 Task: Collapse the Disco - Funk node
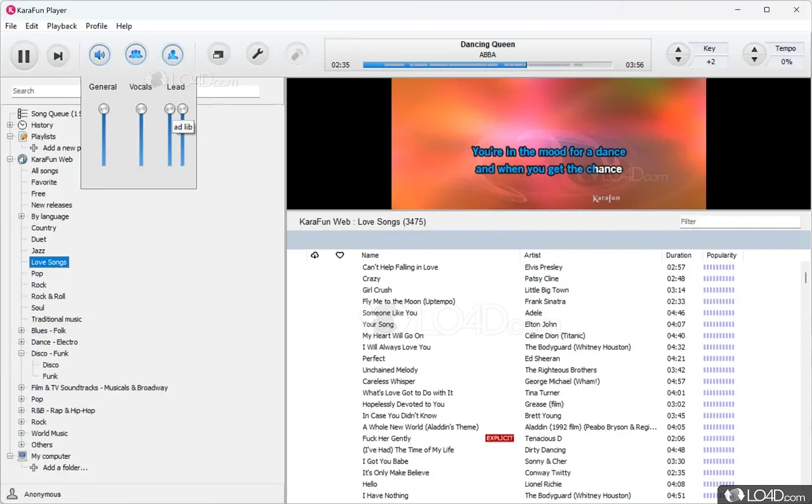pos(22,353)
